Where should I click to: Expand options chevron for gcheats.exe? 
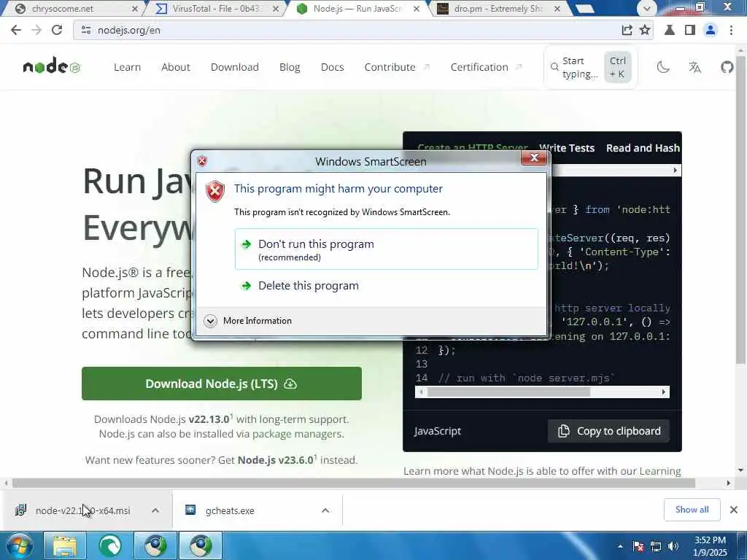click(x=325, y=510)
